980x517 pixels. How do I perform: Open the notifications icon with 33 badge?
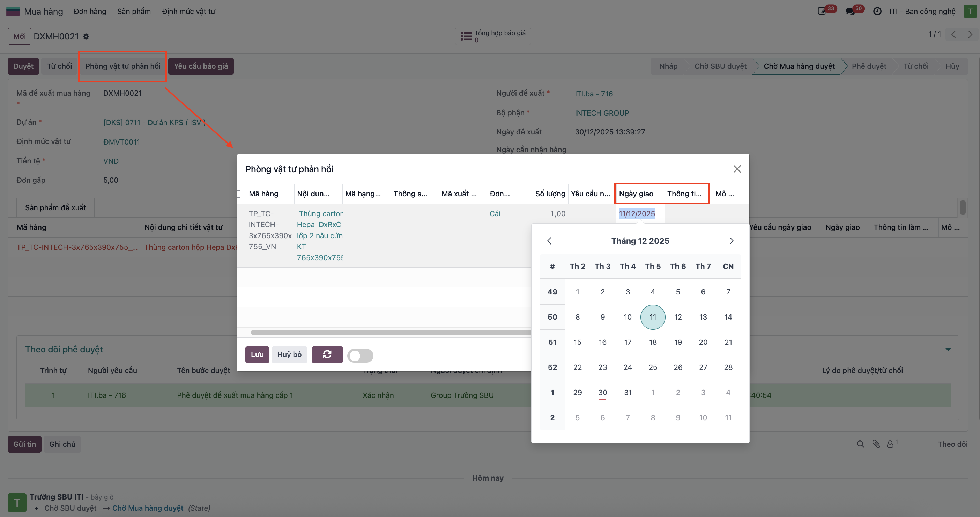(822, 12)
